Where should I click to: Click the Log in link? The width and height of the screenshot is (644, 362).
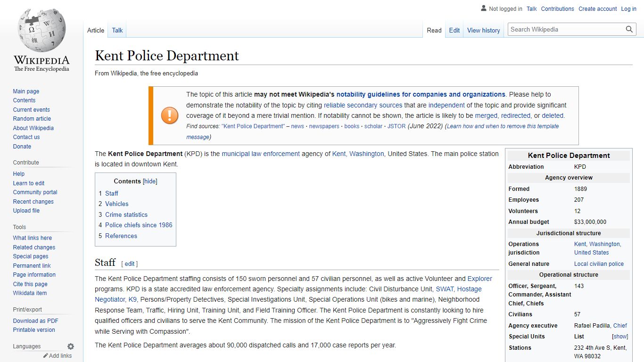(629, 8)
